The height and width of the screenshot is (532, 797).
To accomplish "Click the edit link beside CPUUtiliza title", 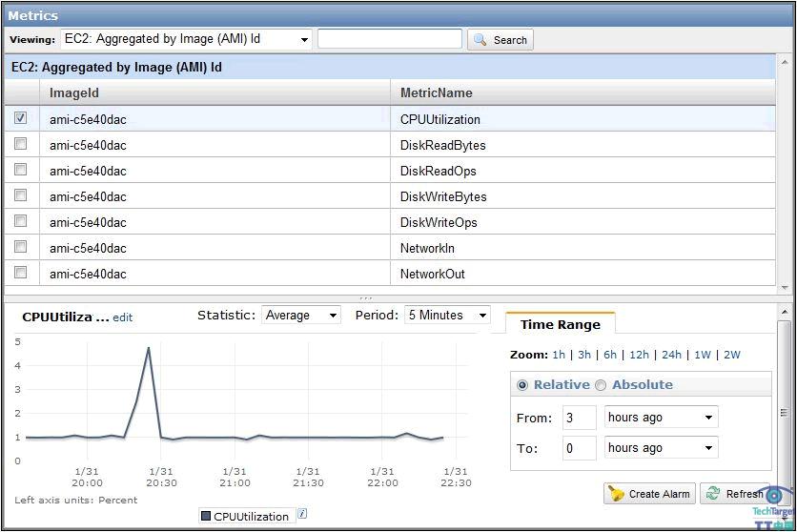I will pos(122,317).
